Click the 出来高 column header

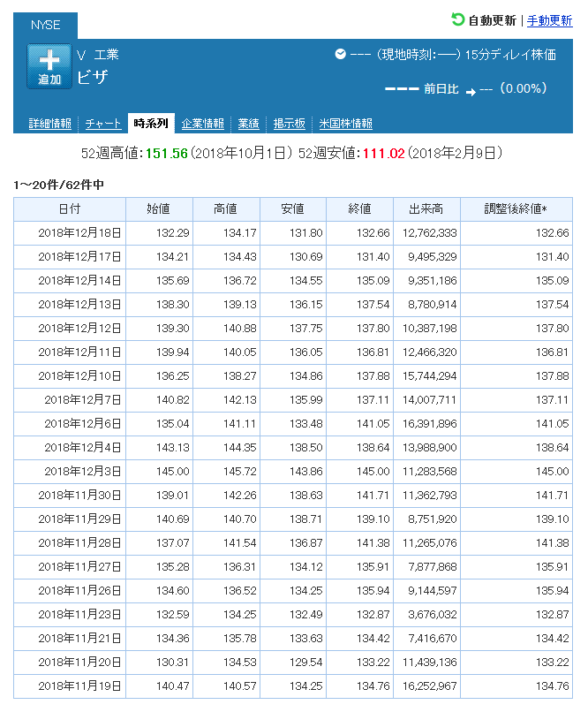click(x=426, y=208)
